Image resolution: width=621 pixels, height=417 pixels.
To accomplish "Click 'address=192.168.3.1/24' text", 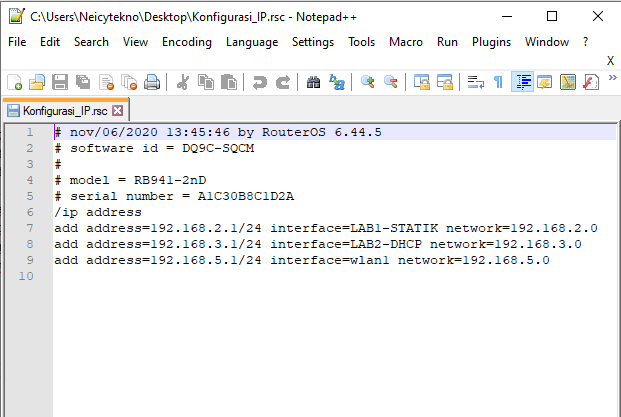I will point(174,244).
